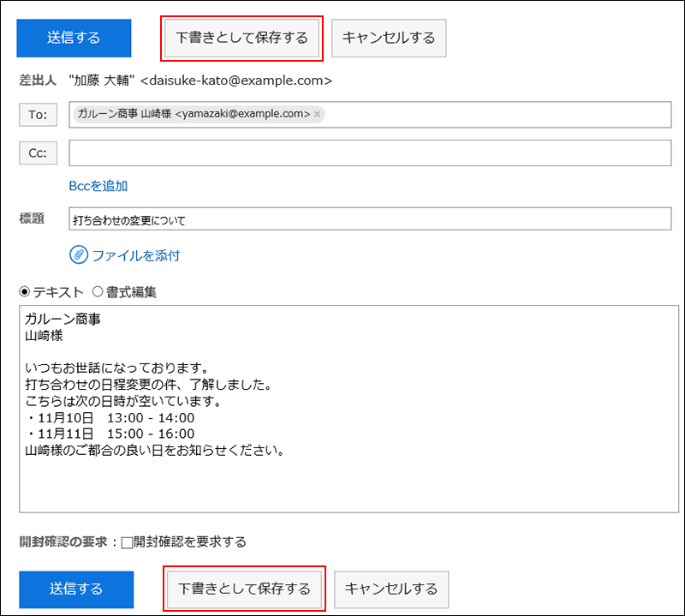Click body line いつもお世話になっております。
The image size is (685, 616).
coord(116,368)
